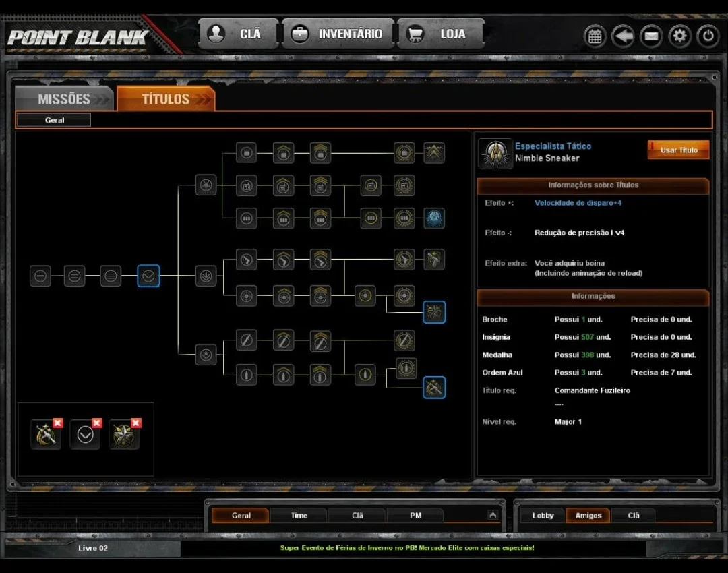Remove the equipped chevron-down circle title

(96, 423)
